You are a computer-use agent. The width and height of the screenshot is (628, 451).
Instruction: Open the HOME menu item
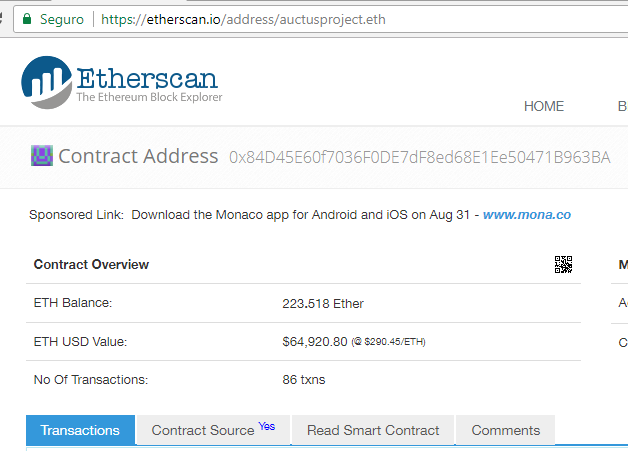point(543,106)
